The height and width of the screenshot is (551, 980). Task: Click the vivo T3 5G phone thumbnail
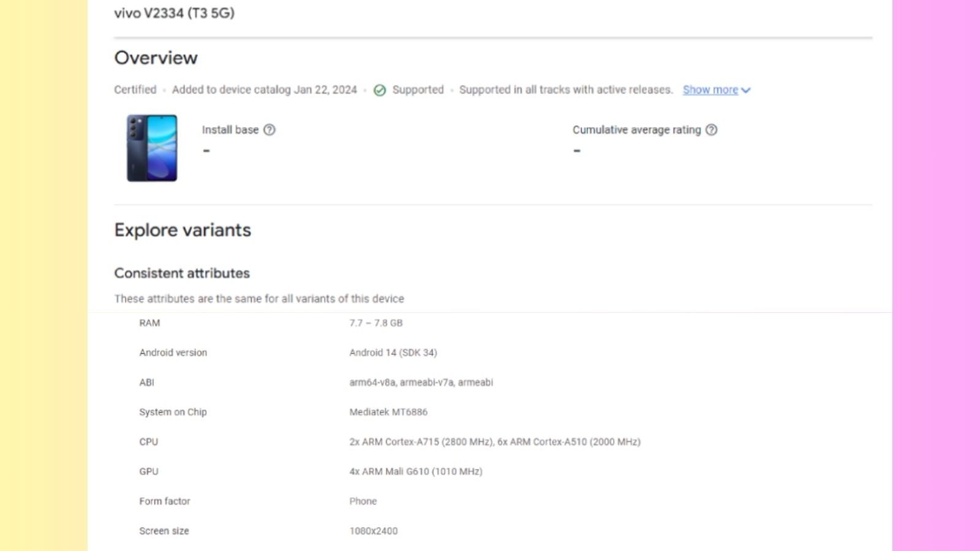[152, 148]
